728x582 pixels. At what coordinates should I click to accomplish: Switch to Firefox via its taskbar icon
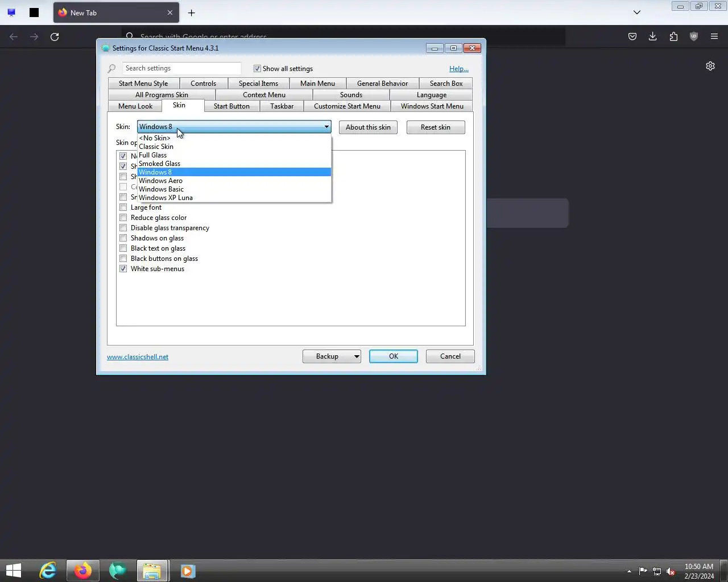click(83, 571)
